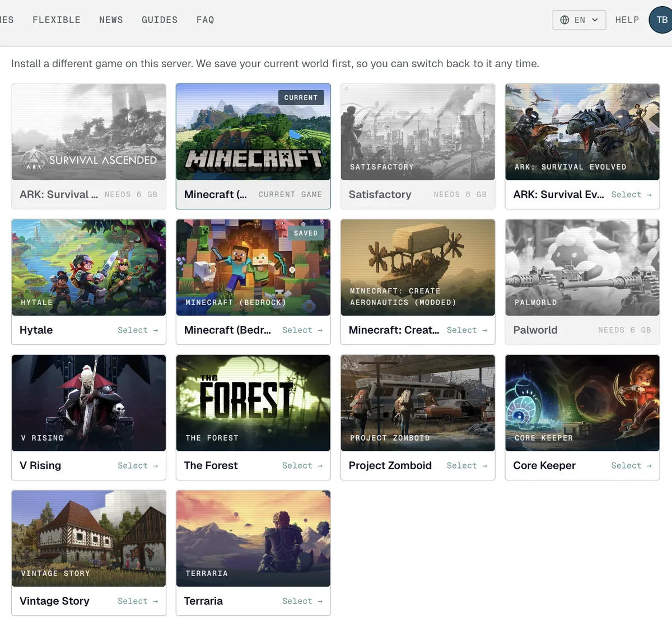Click Select for The Forest
Viewport: 672px width, 626px height.
(302, 465)
